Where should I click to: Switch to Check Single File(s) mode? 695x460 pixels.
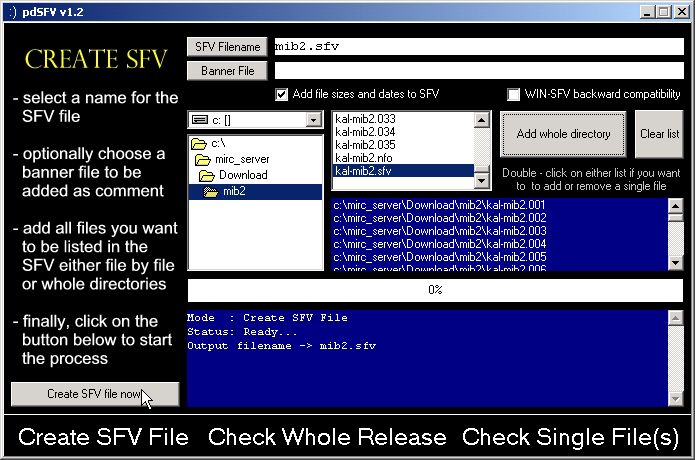(x=570, y=437)
